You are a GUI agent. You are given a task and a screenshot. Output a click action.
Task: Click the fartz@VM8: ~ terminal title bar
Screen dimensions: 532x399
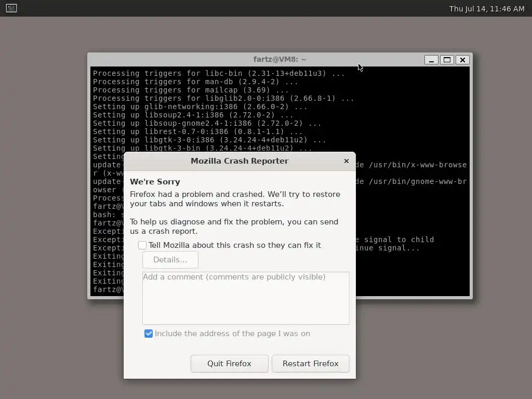click(280, 59)
